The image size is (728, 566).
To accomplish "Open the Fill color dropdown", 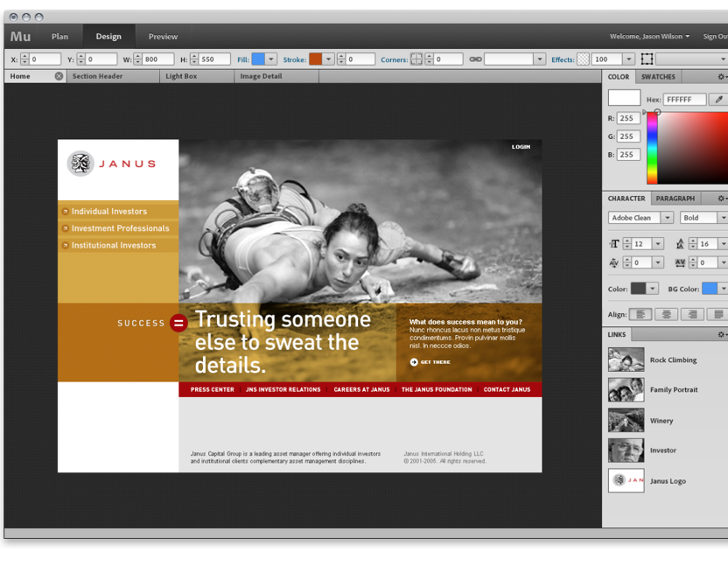I will pos(271,59).
